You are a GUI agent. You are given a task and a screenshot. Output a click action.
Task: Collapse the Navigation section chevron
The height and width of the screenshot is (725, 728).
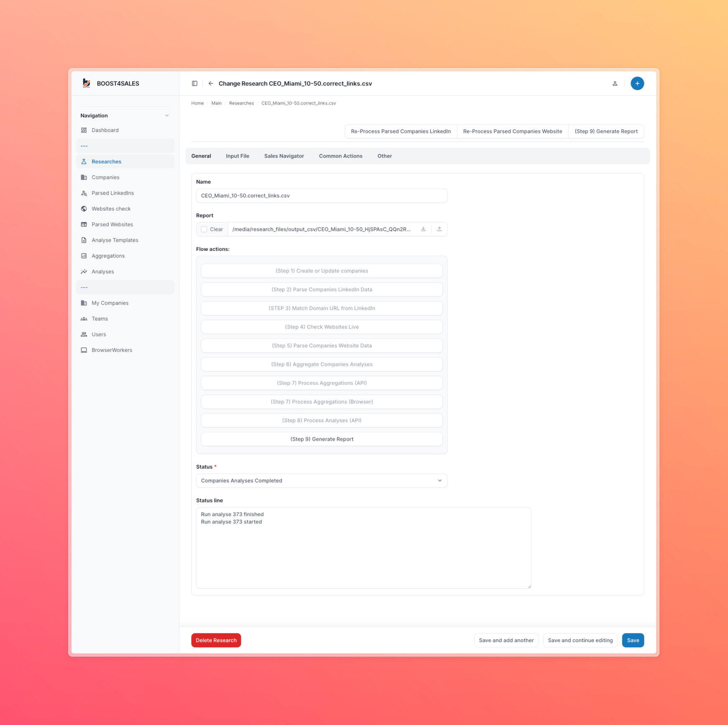pyautogui.click(x=167, y=115)
